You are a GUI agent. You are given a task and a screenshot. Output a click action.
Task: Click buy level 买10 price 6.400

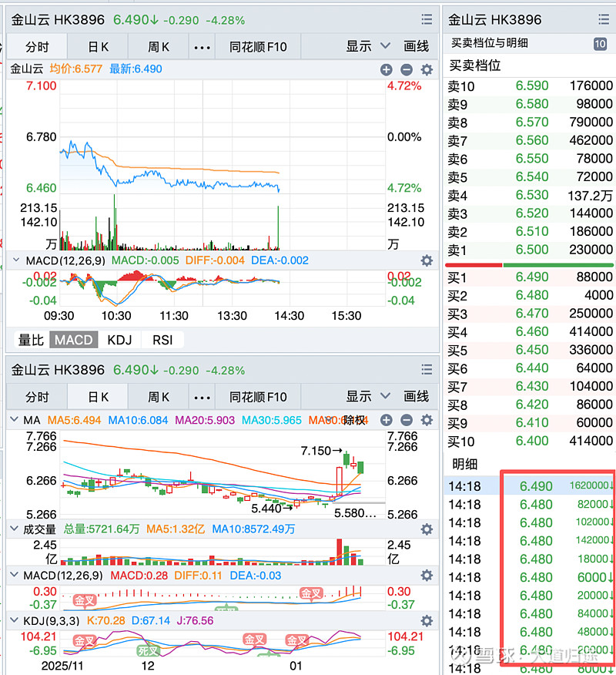[532, 441]
